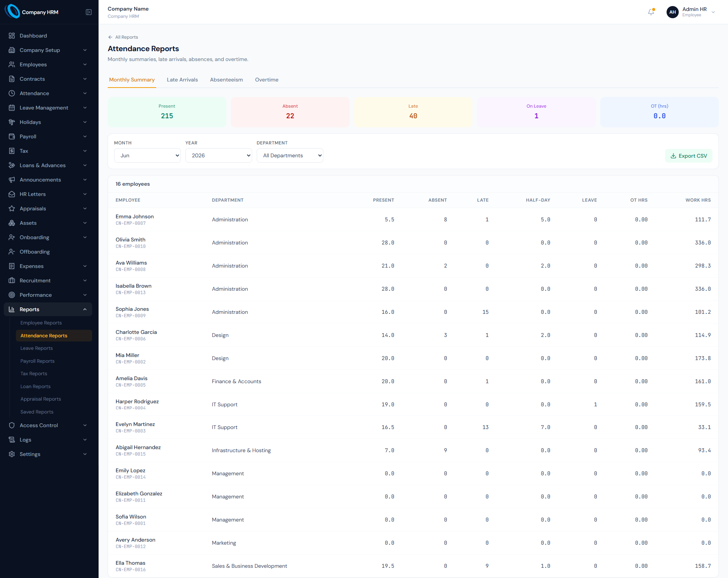Open Payroll Reports submenu item
The image size is (728, 578).
(x=38, y=361)
